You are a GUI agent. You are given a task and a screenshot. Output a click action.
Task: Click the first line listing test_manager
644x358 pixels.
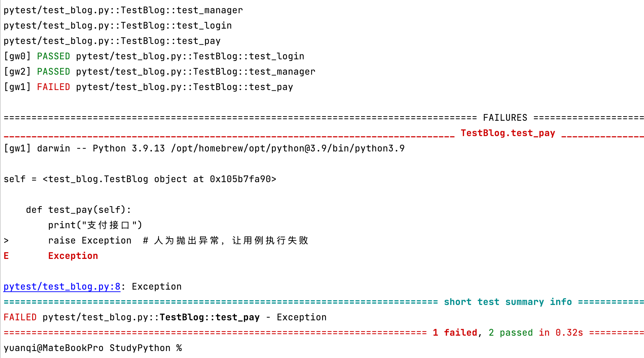pyautogui.click(x=123, y=10)
